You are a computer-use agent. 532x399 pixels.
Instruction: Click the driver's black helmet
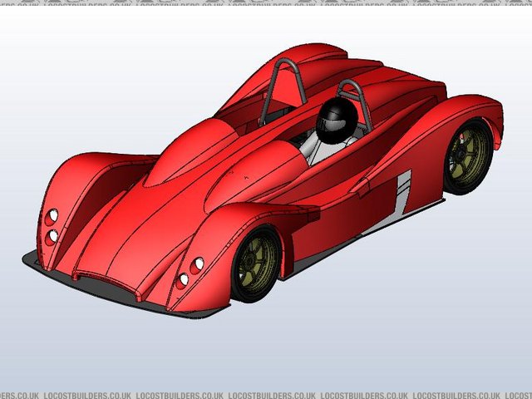click(336, 120)
